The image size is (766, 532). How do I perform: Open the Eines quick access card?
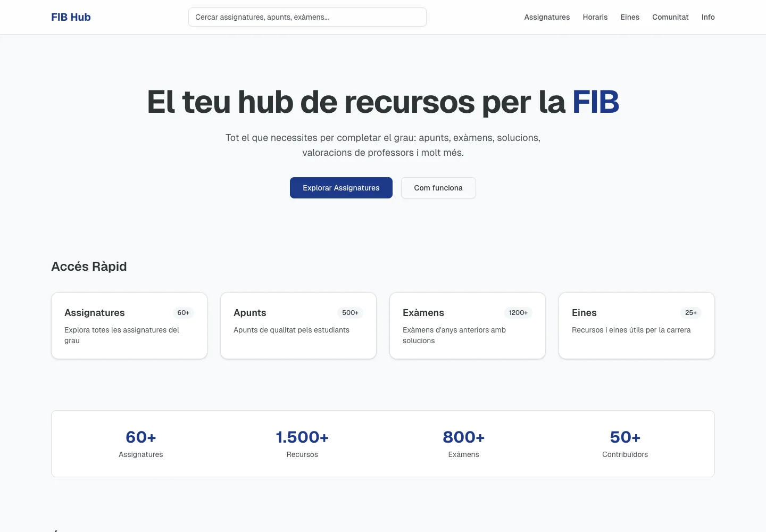point(637,326)
